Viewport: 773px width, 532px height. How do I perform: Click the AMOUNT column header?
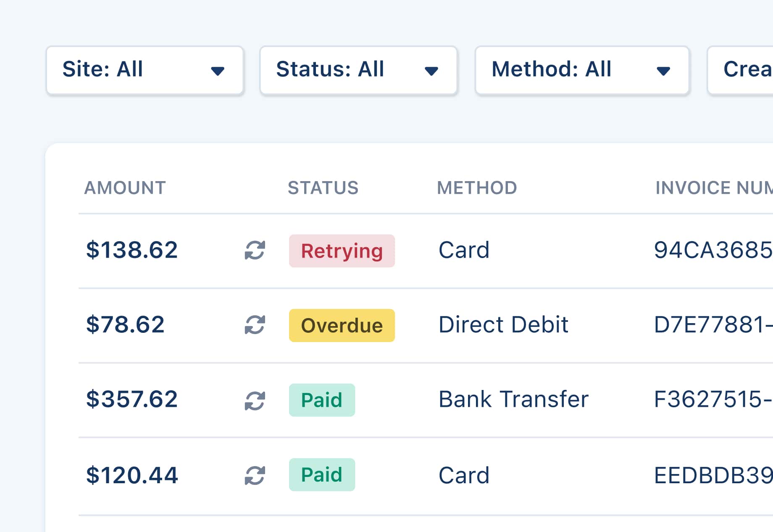pyautogui.click(x=125, y=188)
